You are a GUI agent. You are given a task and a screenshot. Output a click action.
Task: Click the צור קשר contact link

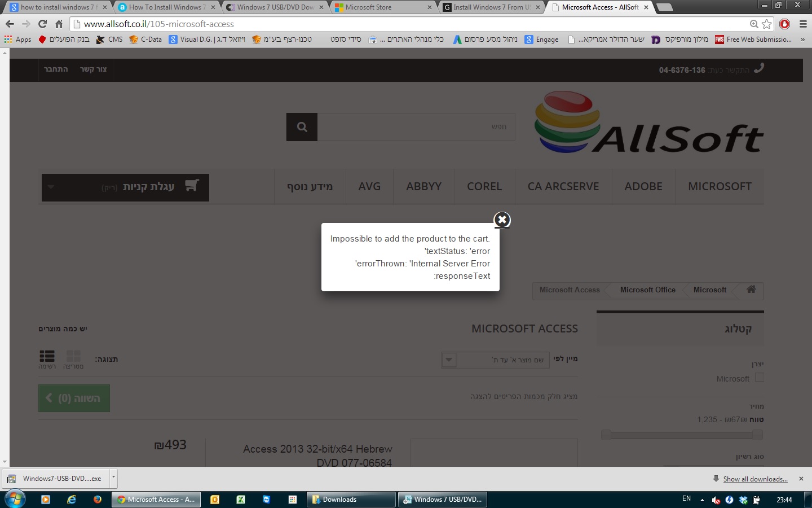click(x=93, y=69)
